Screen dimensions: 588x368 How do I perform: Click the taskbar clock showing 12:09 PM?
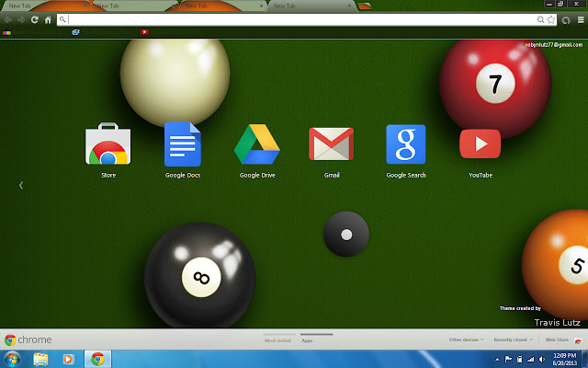[565, 360]
